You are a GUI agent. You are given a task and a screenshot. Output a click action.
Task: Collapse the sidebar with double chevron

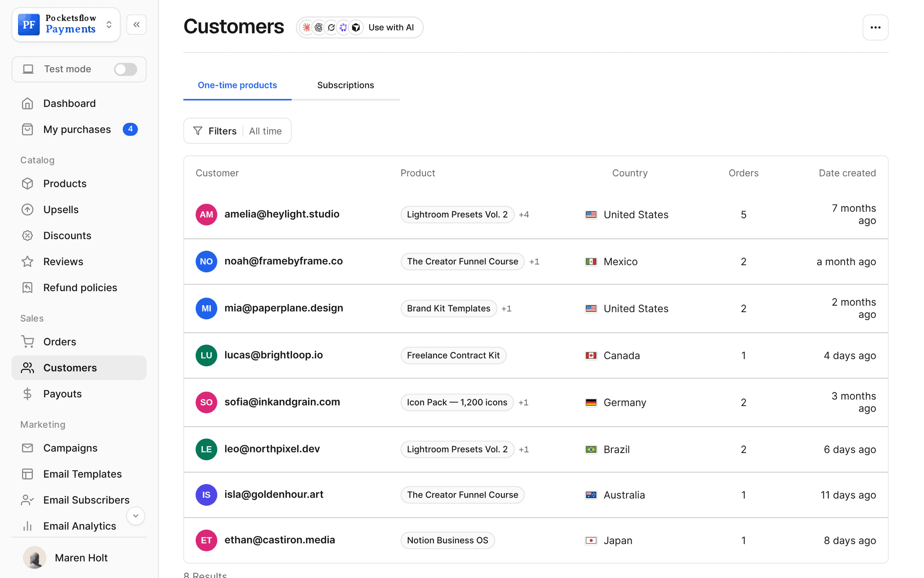(137, 24)
